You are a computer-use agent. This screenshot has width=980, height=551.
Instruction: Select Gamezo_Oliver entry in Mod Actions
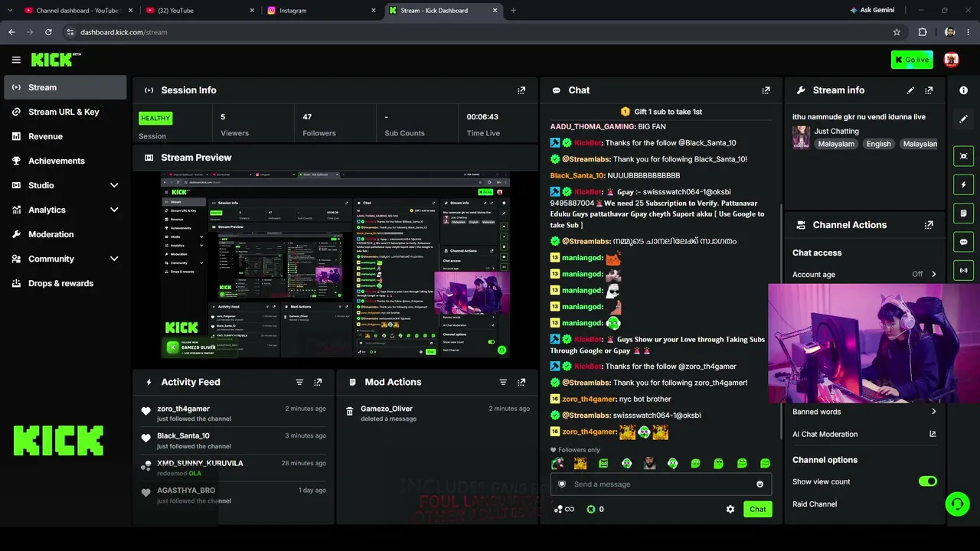[x=437, y=413]
